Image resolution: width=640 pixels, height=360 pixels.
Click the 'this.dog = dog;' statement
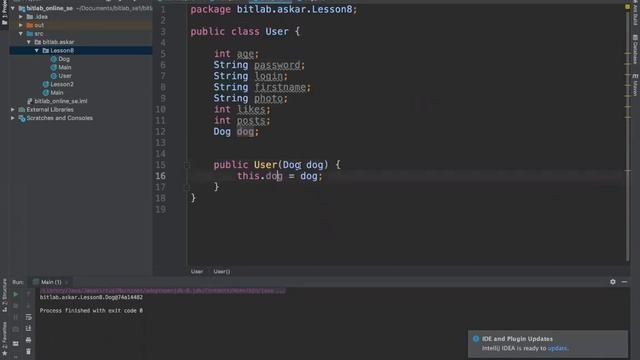coord(280,176)
